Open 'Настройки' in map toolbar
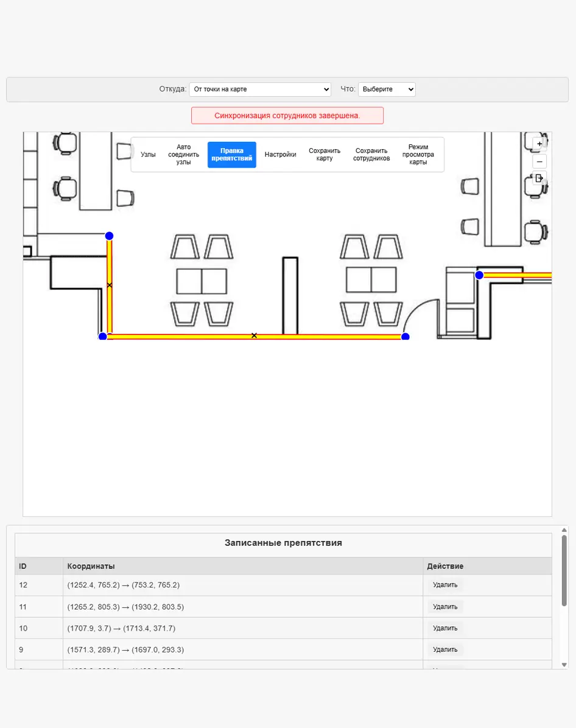The width and height of the screenshot is (576, 728). (280, 155)
